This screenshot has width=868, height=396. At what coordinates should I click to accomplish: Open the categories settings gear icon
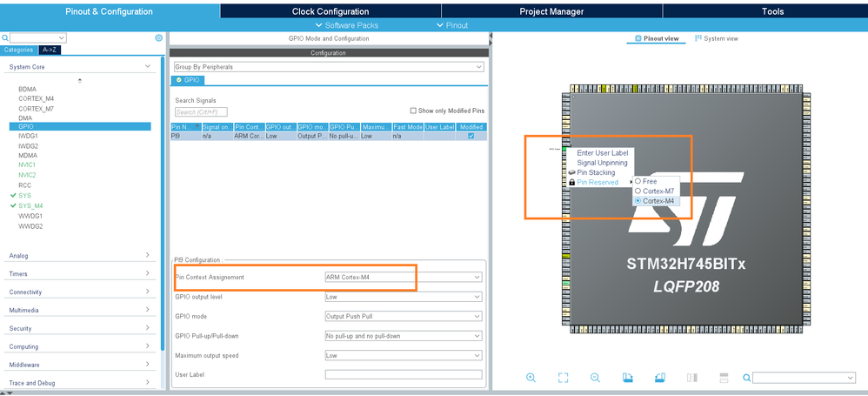point(159,37)
